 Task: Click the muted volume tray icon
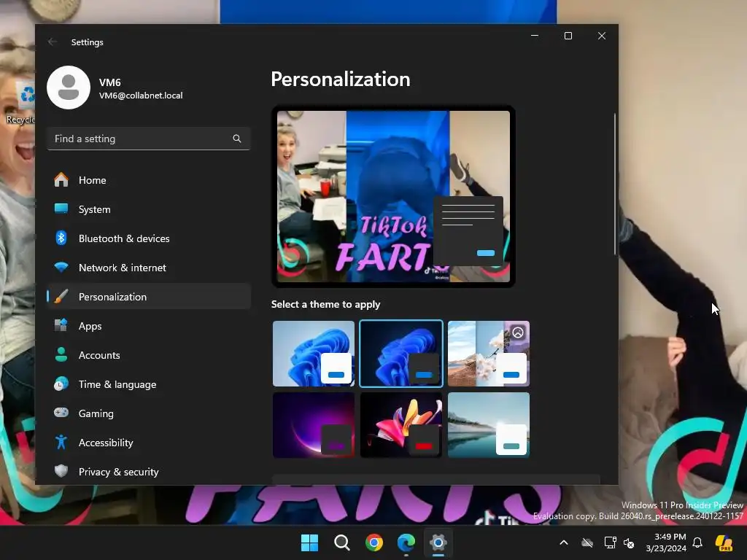[x=629, y=542]
